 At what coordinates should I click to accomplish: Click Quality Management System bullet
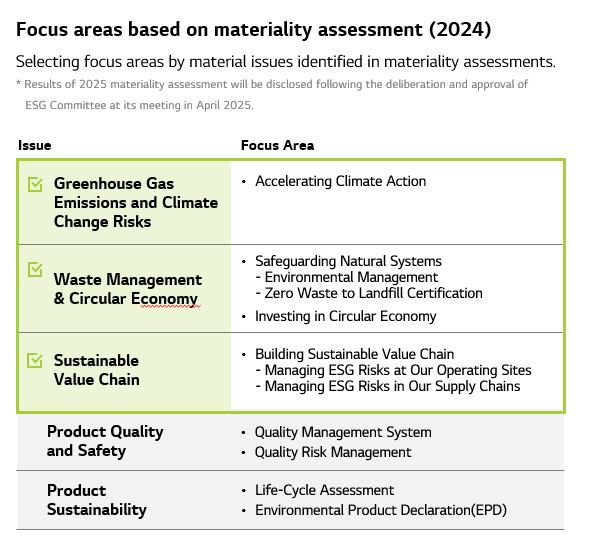pyautogui.click(x=343, y=432)
